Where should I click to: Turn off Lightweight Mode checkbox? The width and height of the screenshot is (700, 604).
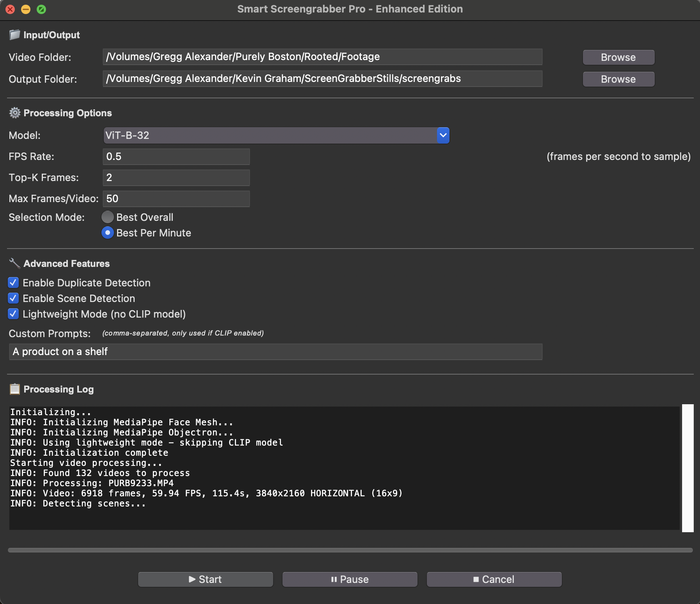[x=13, y=314]
